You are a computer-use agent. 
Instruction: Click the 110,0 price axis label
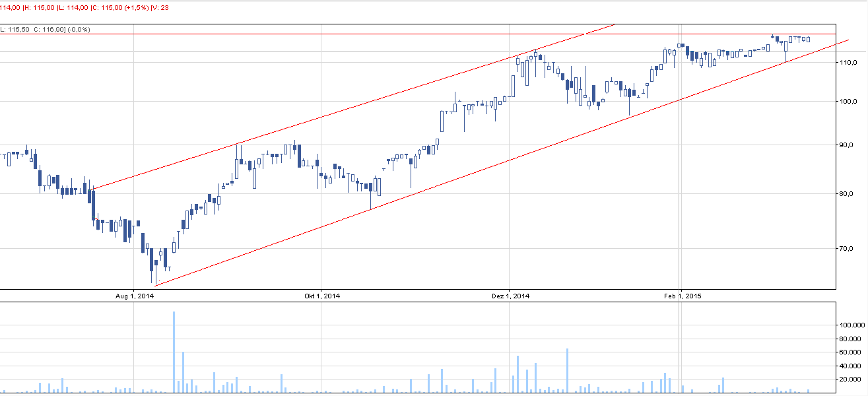click(x=847, y=62)
